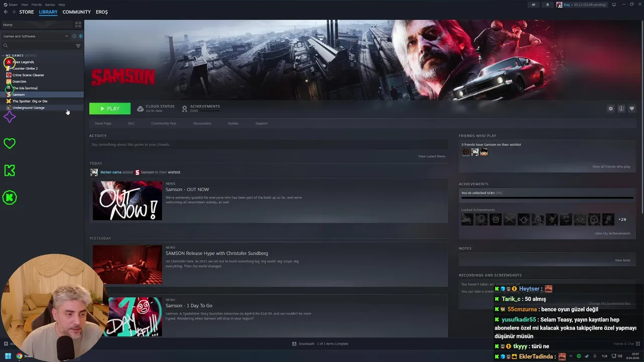The image size is (644, 362).
Task: Open Games and Software dropdown
Action: click(x=35, y=36)
